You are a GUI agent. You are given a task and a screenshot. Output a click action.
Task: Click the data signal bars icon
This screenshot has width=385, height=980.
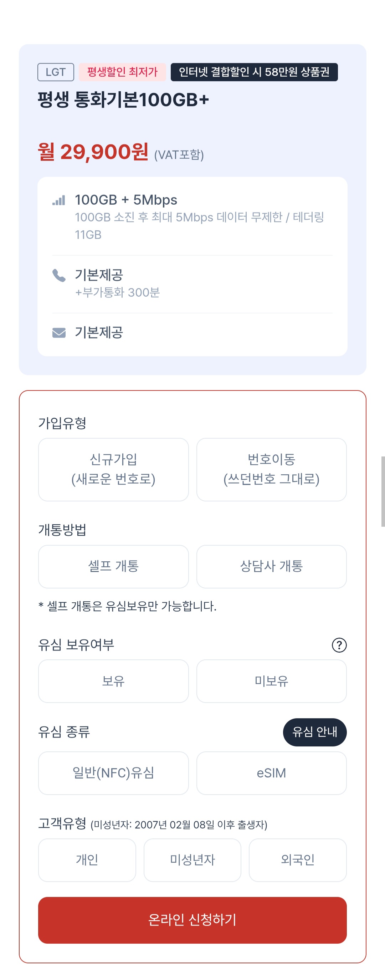(59, 200)
